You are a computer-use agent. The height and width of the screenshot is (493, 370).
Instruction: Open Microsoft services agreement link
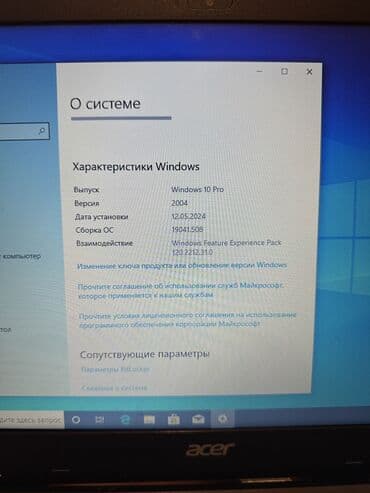(181, 290)
